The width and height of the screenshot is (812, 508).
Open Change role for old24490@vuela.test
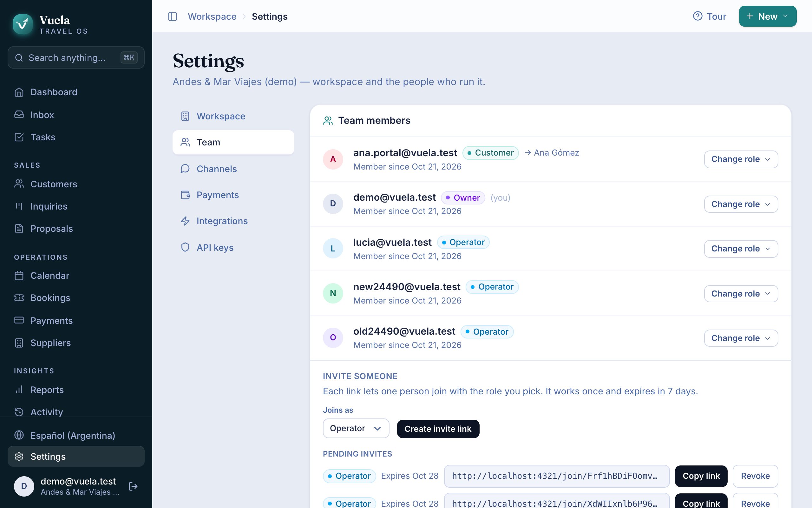[741, 338]
